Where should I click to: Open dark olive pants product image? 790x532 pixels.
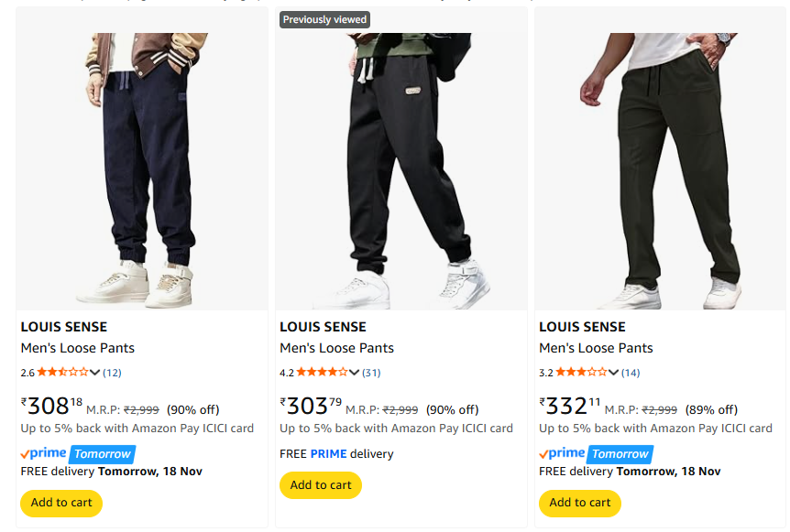coord(660,169)
